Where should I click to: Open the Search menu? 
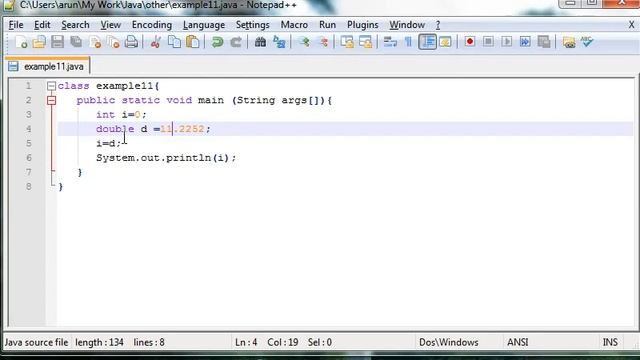point(75,25)
